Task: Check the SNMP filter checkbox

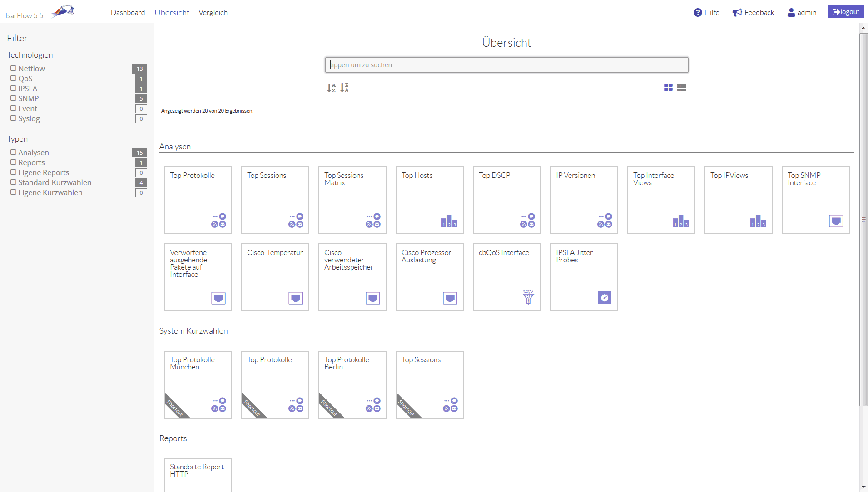Action: [13, 98]
